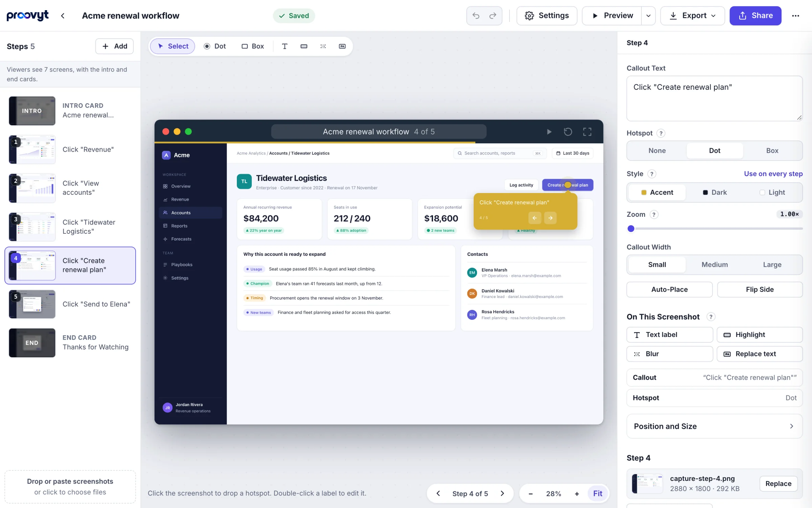Click the Zoom slider handle
Viewport: 812px width, 508px height.
click(x=631, y=229)
